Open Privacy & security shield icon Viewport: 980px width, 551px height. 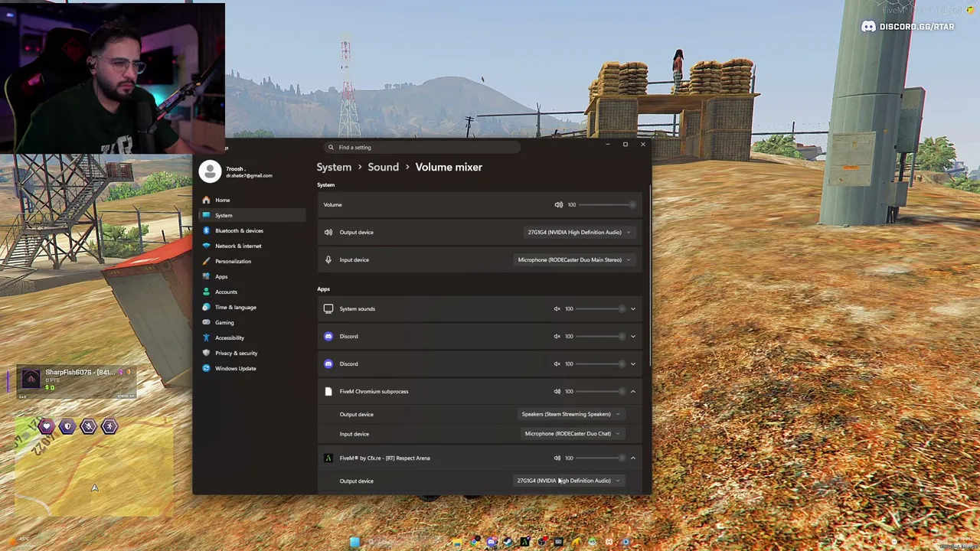tap(206, 353)
